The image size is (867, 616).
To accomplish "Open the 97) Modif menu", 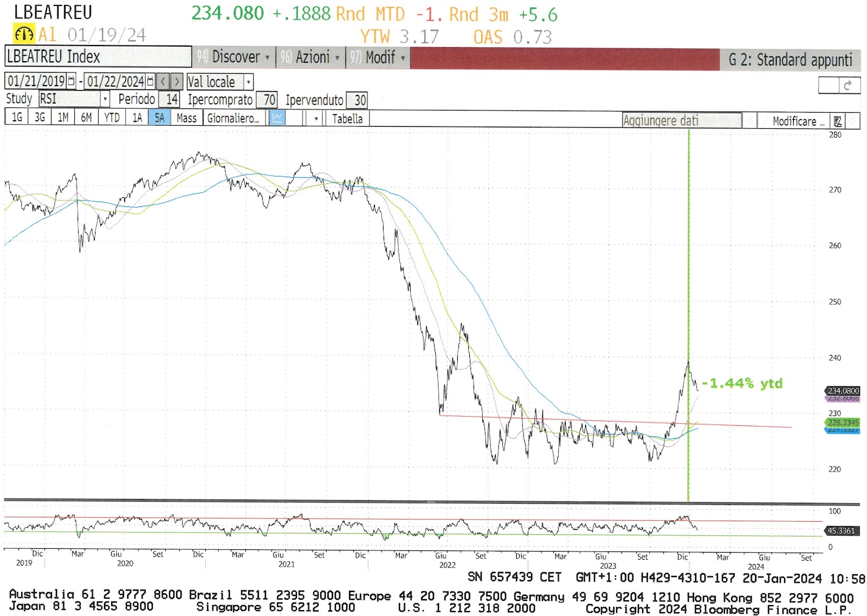I will pos(378,57).
